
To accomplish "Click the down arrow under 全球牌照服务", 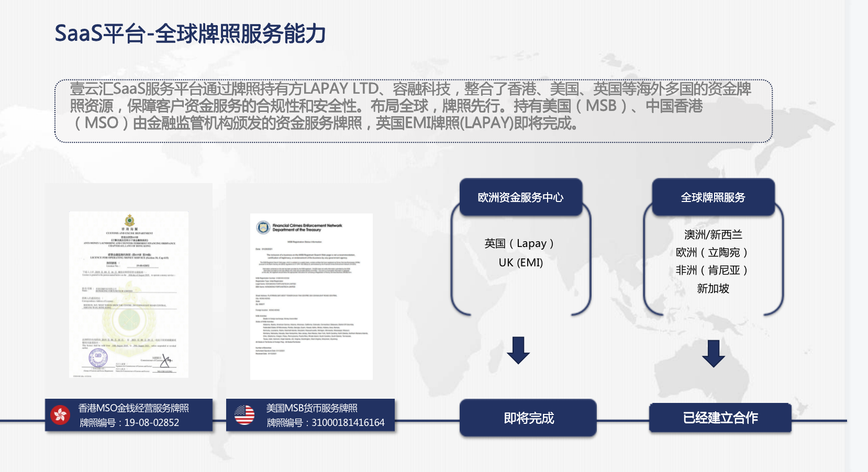I will click(713, 353).
